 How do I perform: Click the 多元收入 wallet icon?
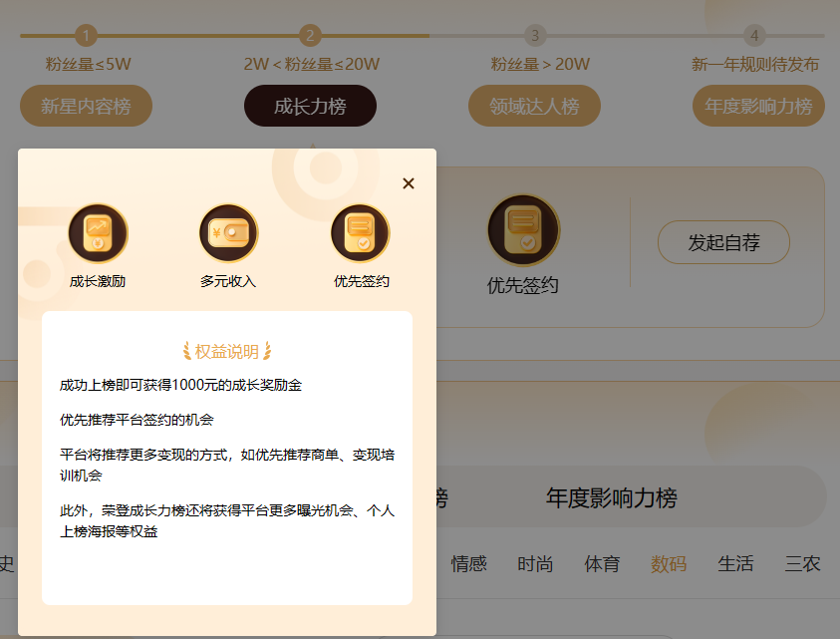(x=229, y=233)
